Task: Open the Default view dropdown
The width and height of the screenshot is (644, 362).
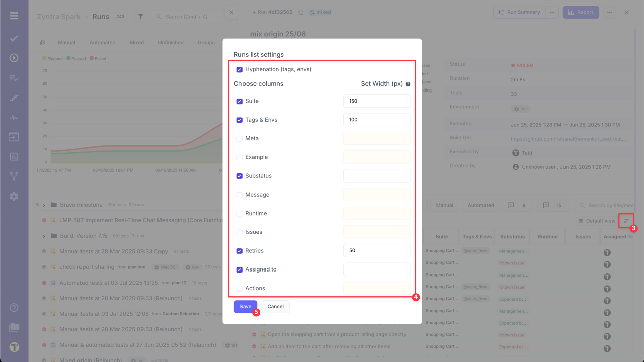Action: pos(596,220)
